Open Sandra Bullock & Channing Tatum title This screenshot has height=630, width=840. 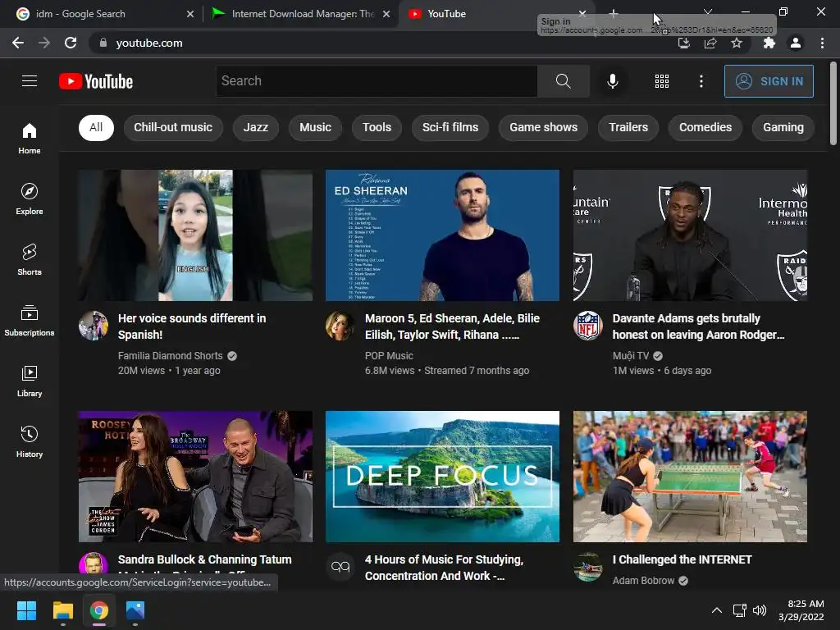(x=204, y=559)
